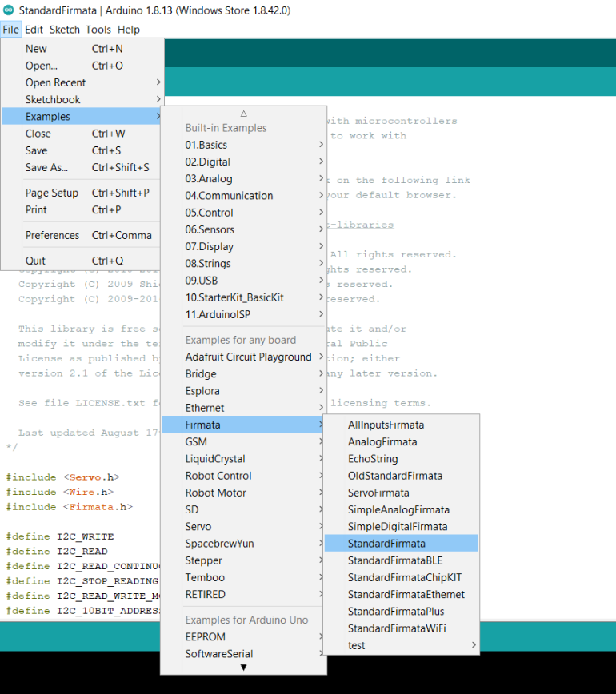
Task: Click Quit in the File menu
Action: click(36, 261)
